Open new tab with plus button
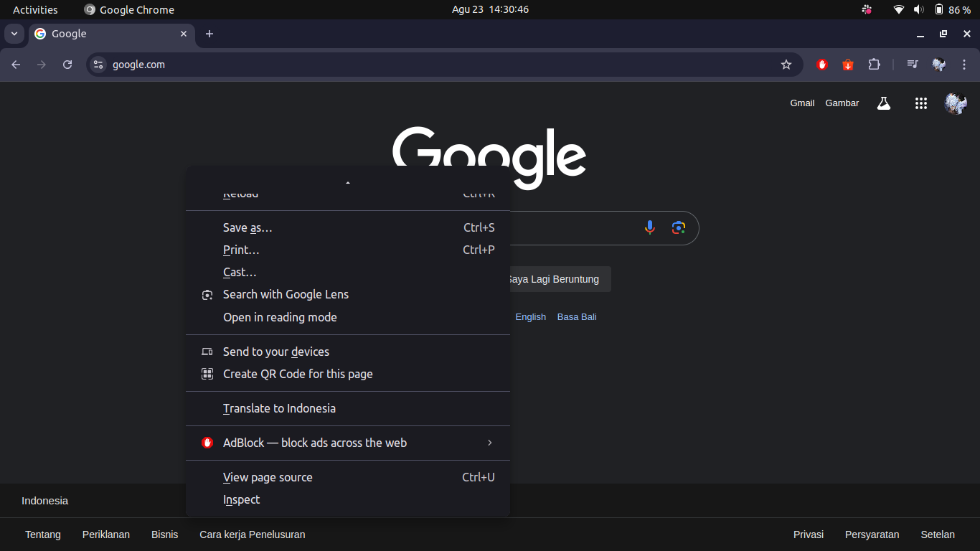980x551 pixels. (x=209, y=34)
